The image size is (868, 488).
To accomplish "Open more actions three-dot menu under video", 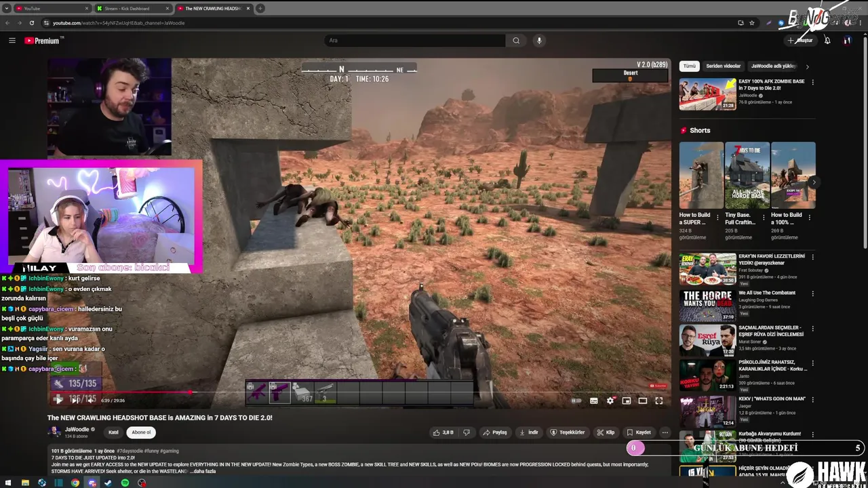I will point(665,432).
